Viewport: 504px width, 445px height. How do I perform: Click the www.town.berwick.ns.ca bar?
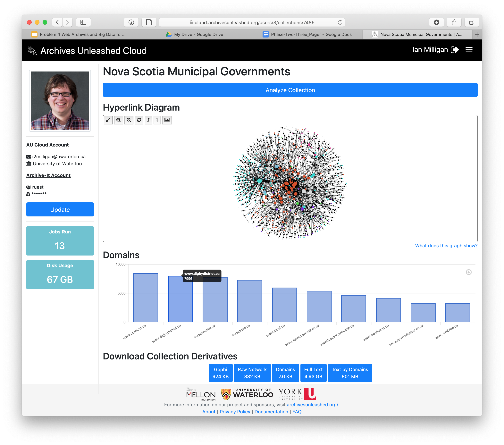[x=319, y=307]
